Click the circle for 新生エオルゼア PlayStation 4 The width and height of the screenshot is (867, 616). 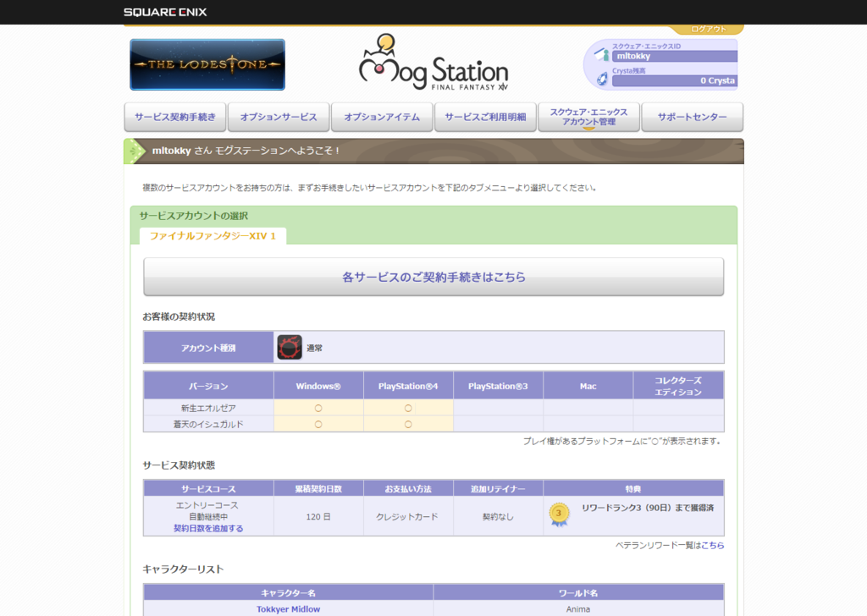pyautogui.click(x=408, y=409)
